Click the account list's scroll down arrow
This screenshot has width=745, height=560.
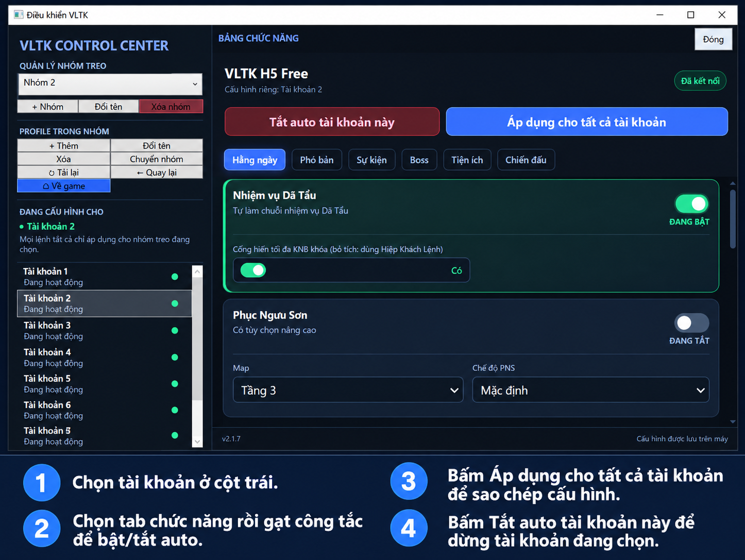[x=197, y=442]
